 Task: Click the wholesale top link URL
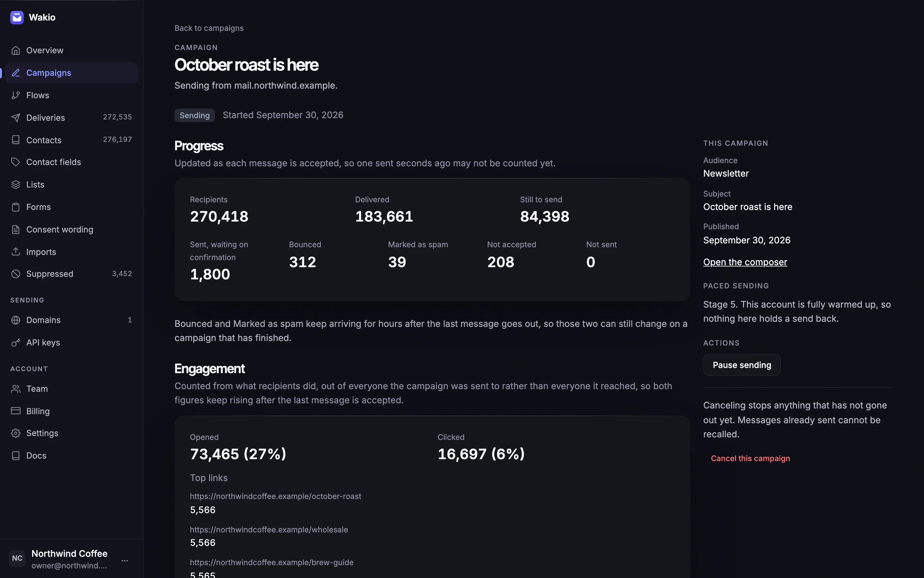[x=269, y=530]
